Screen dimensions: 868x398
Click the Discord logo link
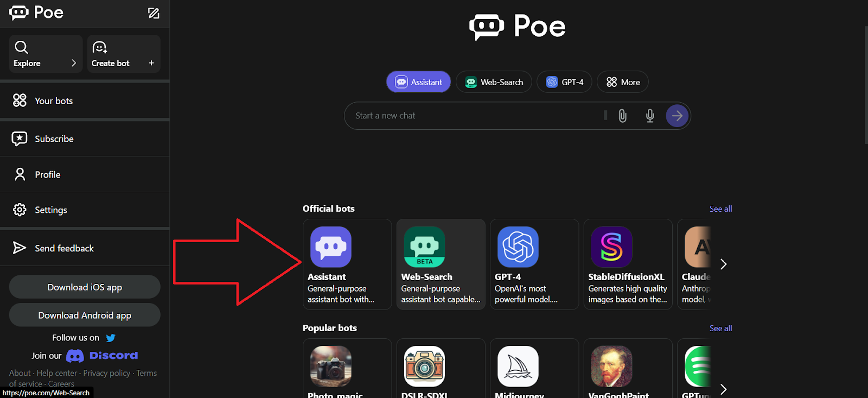(x=102, y=356)
